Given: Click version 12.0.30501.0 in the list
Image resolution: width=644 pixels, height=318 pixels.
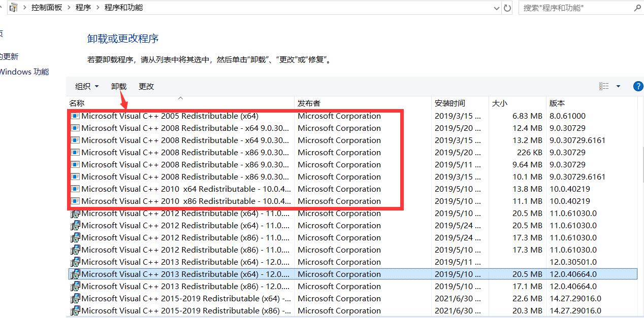Looking at the screenshot, I should [x=573, y=262].
